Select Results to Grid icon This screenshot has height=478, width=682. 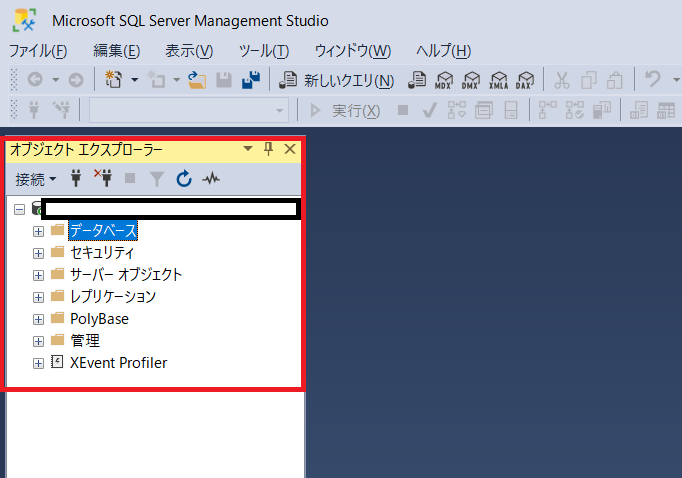(666, 110)
